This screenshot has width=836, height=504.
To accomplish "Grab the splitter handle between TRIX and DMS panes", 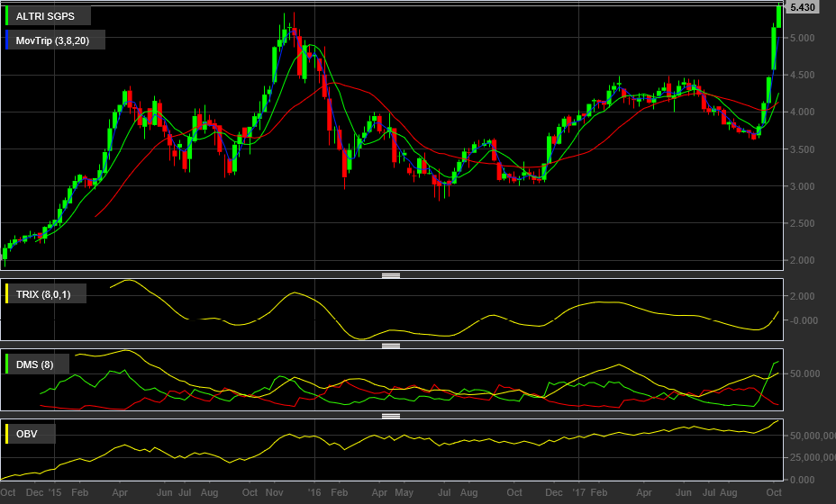I will 391,346.
